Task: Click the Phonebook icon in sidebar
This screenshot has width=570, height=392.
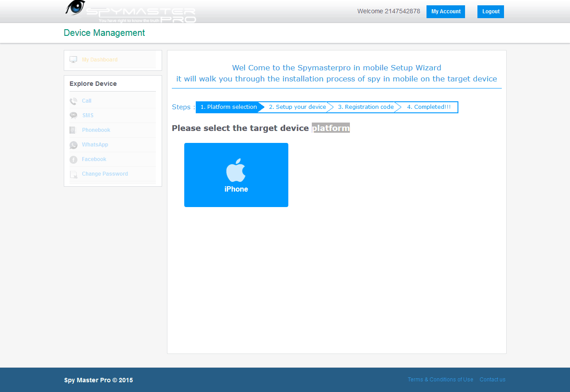Action: click(x=74, y=130)
